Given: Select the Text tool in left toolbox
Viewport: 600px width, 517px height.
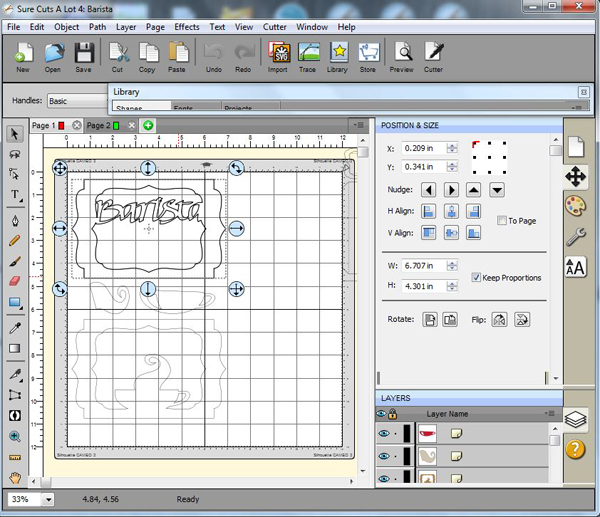Looking at the screenshot, I should coord(15,196).
